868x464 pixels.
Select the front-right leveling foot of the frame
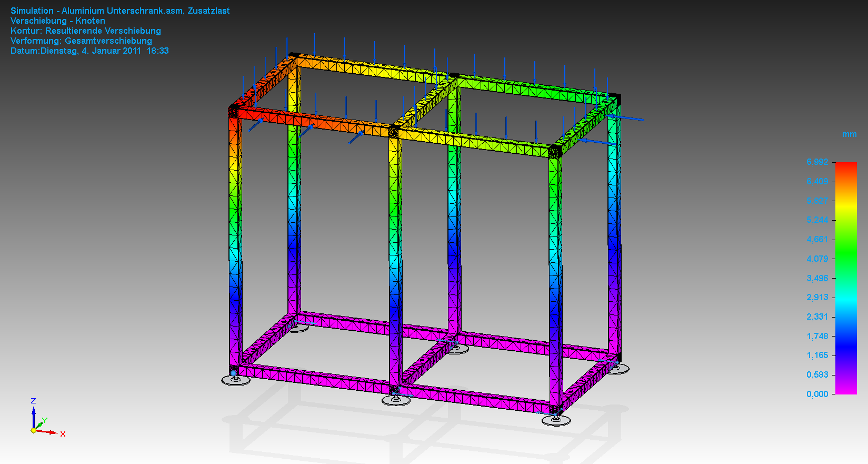tap(556, 420)
